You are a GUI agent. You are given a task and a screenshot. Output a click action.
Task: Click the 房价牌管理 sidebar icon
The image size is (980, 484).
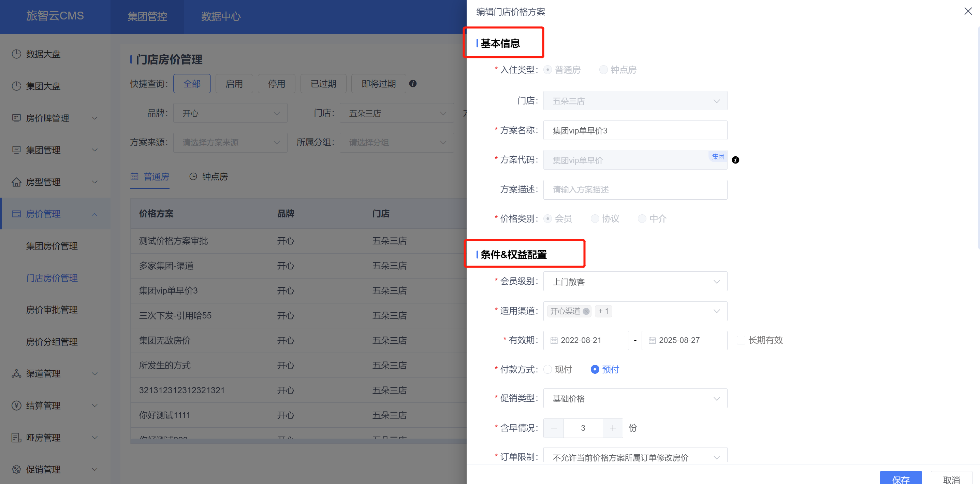16,118
